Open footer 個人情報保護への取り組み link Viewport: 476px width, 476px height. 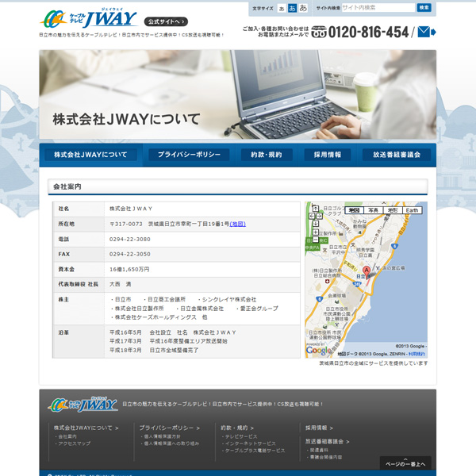pos(171,443)
